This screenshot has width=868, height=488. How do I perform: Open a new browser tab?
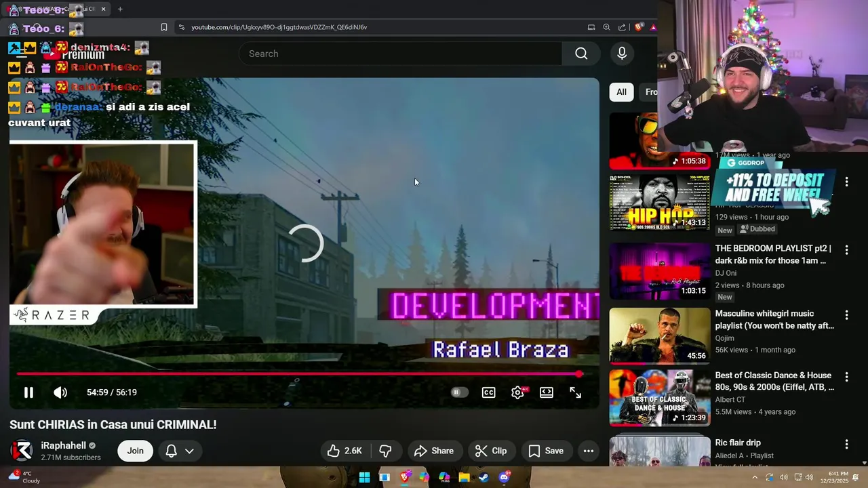tap(120, 9)
